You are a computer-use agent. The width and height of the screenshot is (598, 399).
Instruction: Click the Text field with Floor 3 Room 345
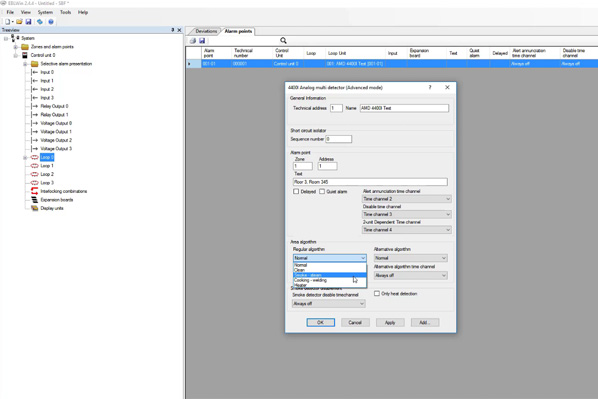[x=370, y=182]
